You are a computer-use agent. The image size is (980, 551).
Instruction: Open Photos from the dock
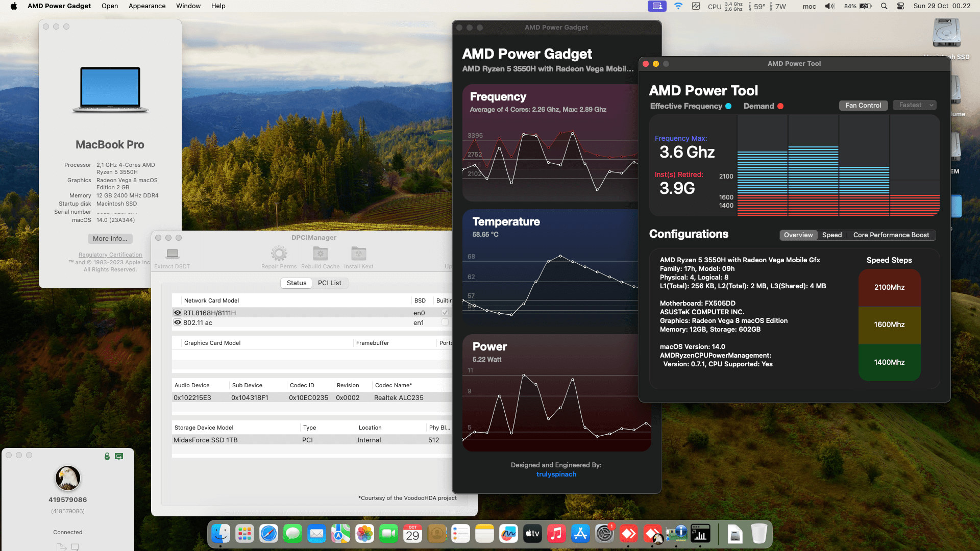click(364, 534)
